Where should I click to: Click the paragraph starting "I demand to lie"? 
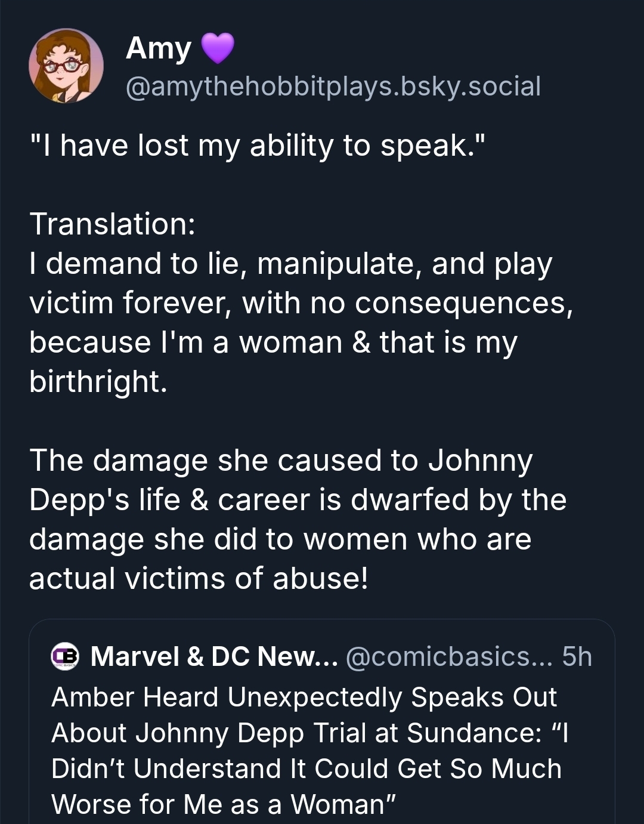291,264
